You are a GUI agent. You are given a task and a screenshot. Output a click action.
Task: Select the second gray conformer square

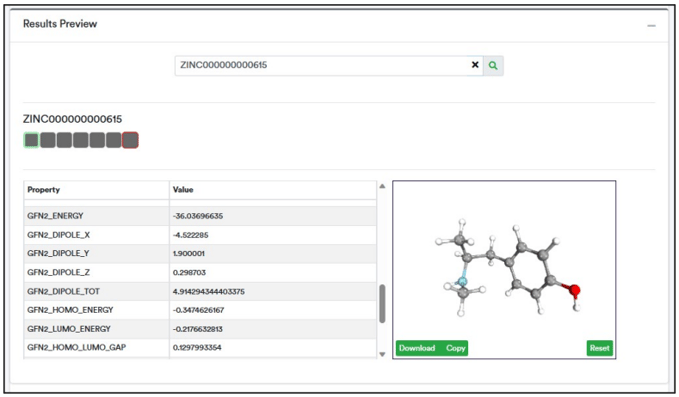tap(48, 140)
